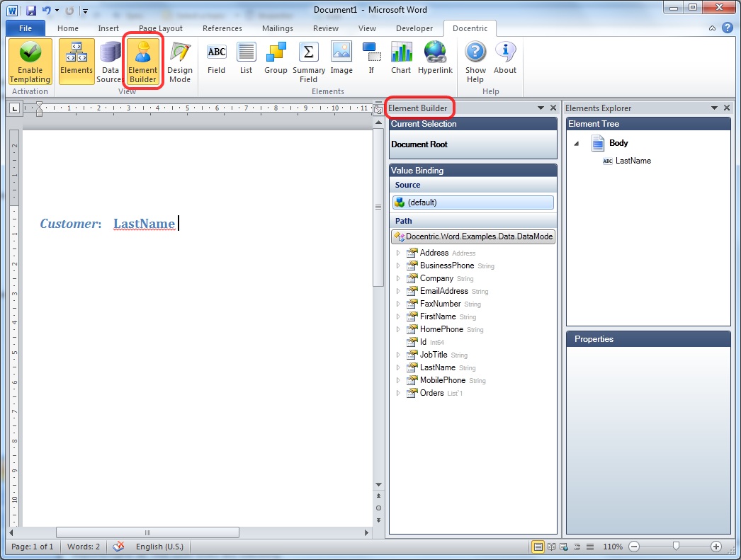Click the English (U.S.) language indicator
741x560 pixels.
click(159, 547)
